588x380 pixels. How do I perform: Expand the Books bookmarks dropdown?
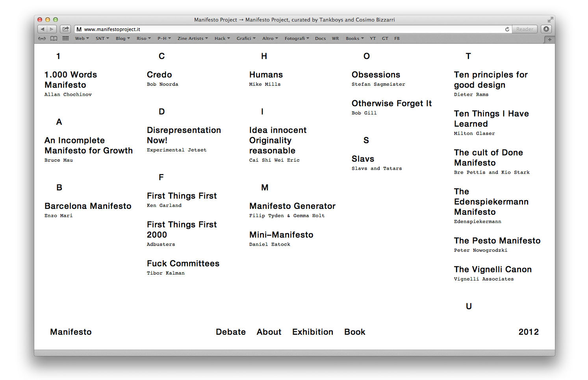click(354, 38)
